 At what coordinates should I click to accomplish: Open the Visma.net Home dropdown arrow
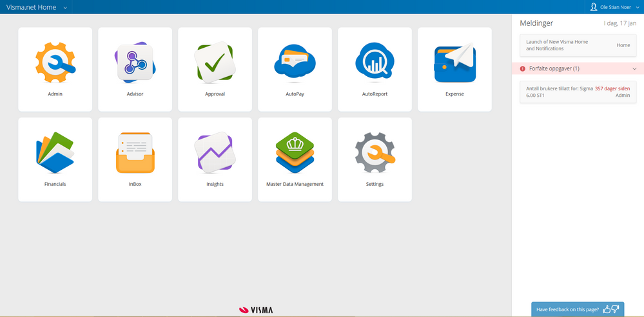click(65, 8)
